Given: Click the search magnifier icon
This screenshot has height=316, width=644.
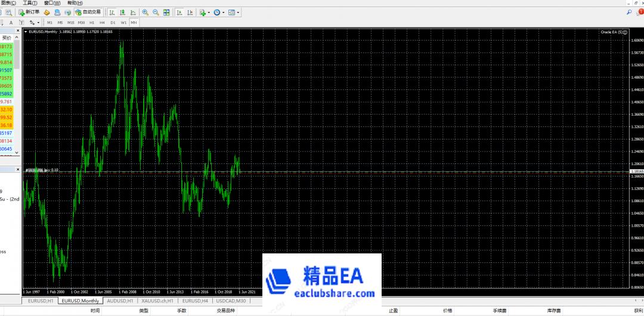Looking at the screenshot, I should click(x=630, y=12).
